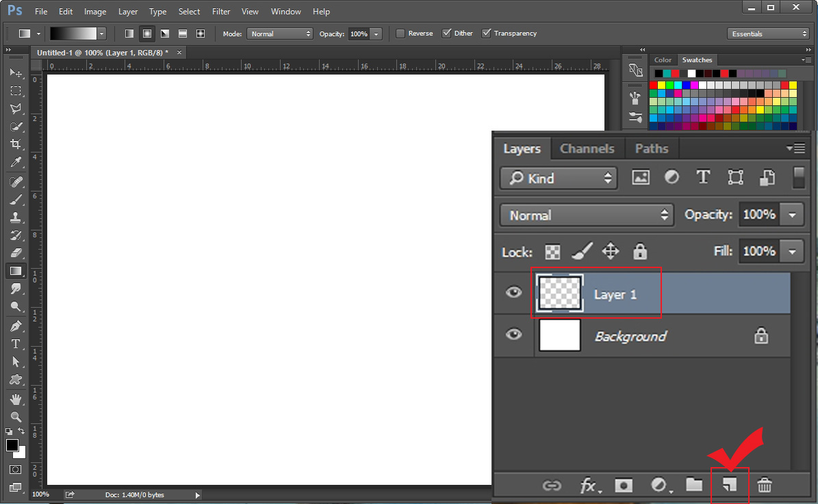Viewport: 818px width, 504px height.
Task: Select the Clone Stamp tool
Action: click(16, 217)
